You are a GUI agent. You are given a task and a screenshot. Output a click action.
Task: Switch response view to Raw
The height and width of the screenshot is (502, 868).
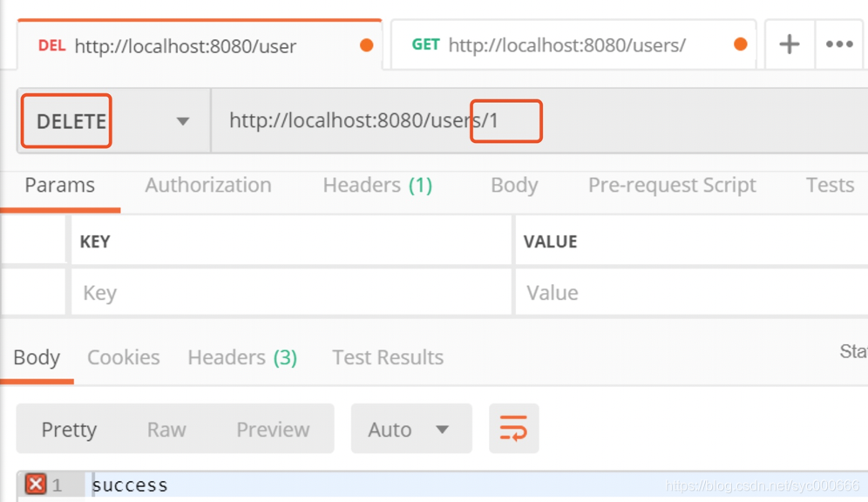(x=166, y=429)
